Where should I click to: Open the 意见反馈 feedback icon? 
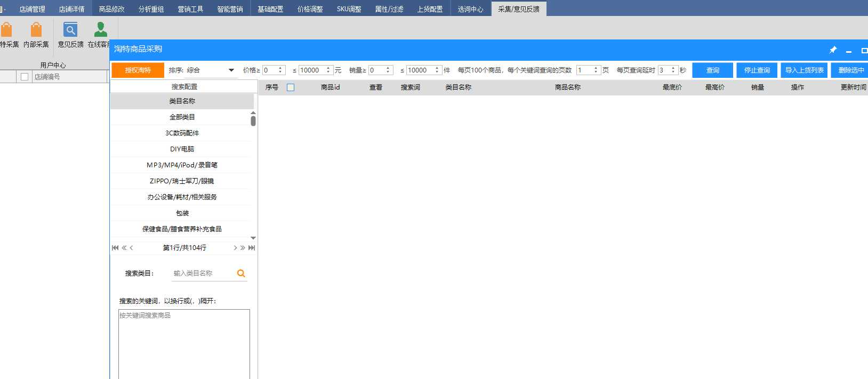click(70, 30)
